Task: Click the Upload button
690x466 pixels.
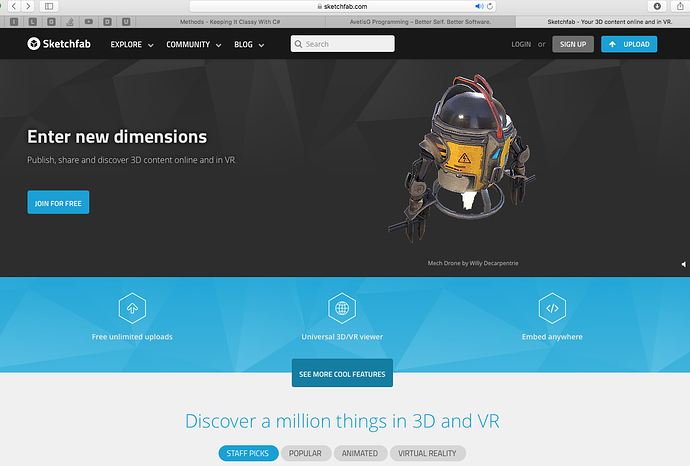Action: 629,44
